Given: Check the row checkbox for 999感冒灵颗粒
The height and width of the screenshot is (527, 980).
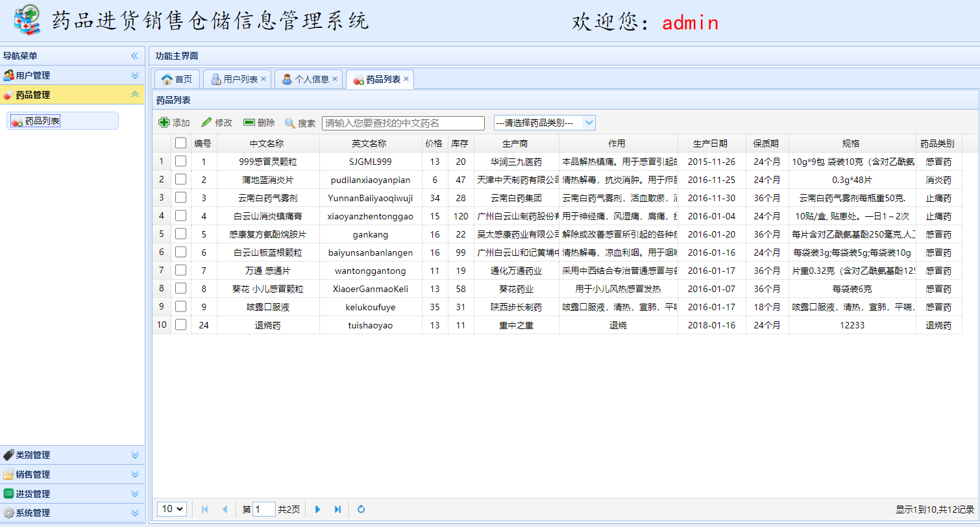Looking at the screenshot, I should pyautogui.click(x=180, y=161).
